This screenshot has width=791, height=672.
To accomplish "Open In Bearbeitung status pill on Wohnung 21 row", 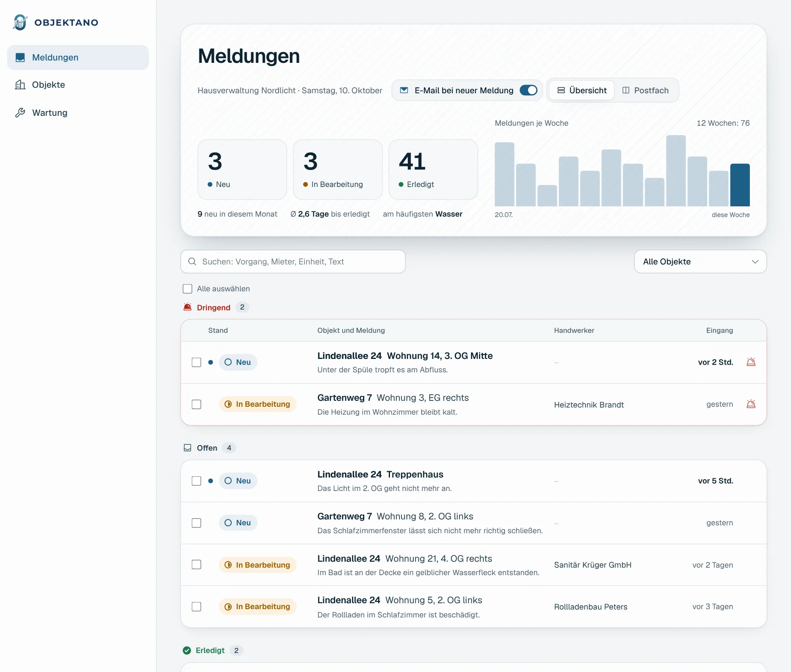I will (257, 564).
